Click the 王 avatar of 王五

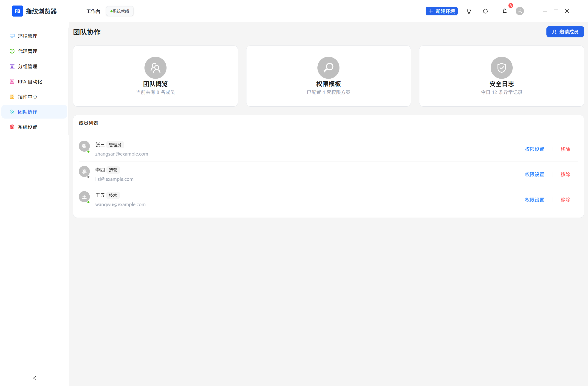click(x=84, y=197)
